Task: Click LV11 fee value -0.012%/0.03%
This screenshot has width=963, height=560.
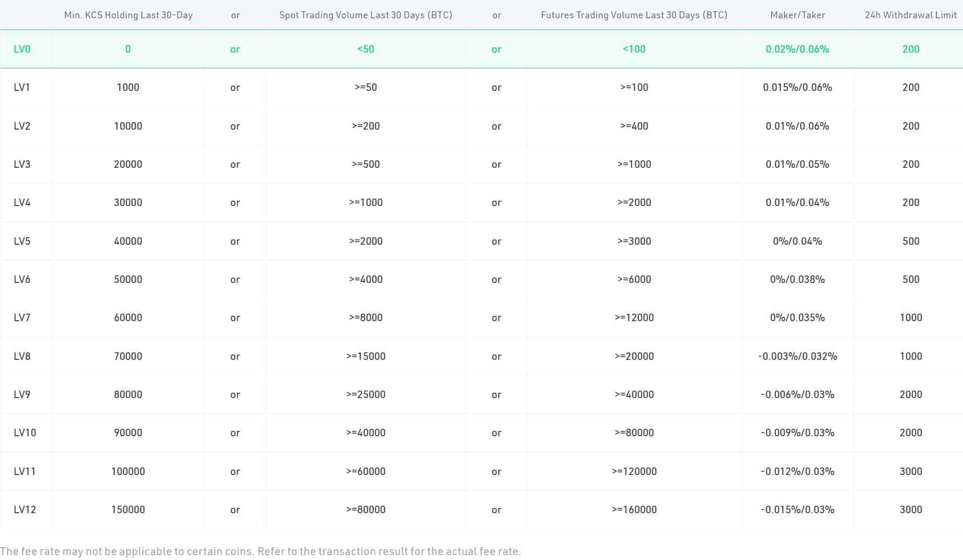Action: pyautogui.click(x=797, y=471)
